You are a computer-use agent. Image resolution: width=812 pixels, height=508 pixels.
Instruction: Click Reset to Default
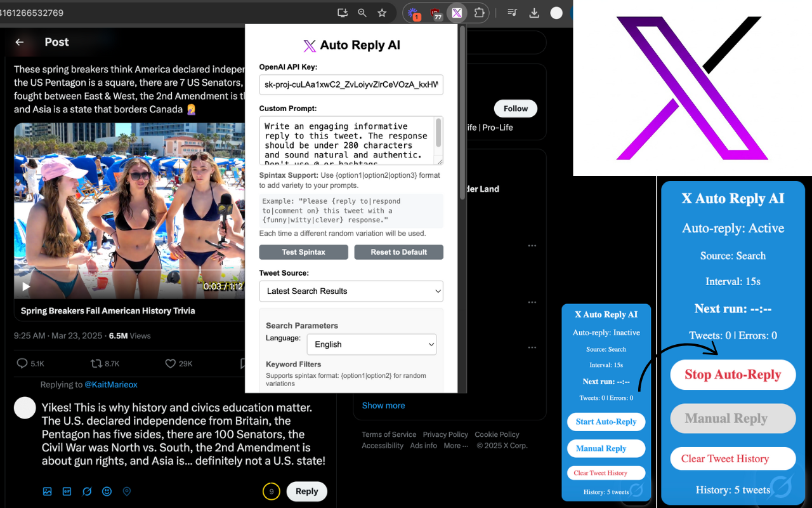click(398, 252)
